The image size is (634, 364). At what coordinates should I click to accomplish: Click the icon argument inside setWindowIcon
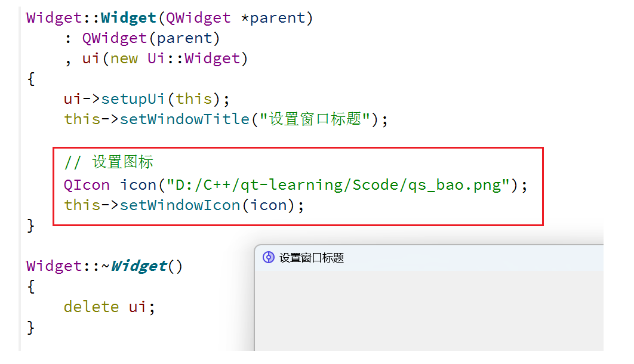tap(268, 205)
